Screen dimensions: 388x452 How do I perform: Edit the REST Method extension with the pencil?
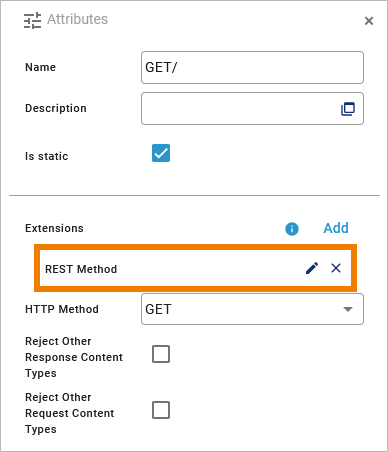click(x=312, y=268)
